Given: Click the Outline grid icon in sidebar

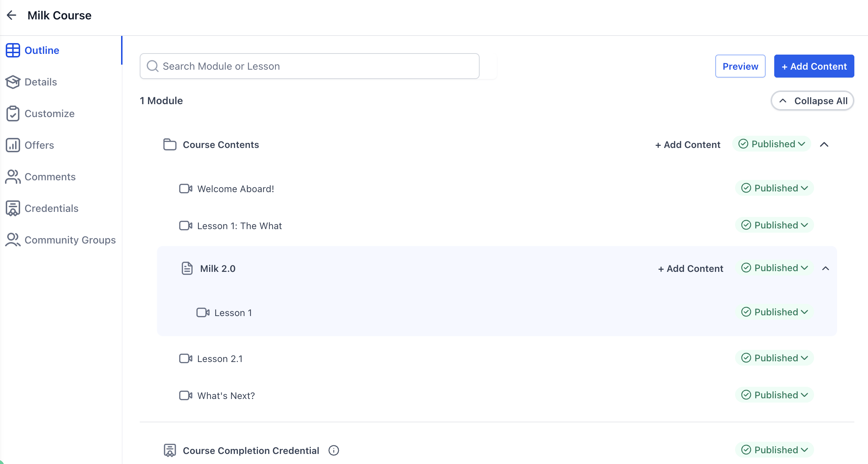Looking at the screenshot, I should (13, 50).
